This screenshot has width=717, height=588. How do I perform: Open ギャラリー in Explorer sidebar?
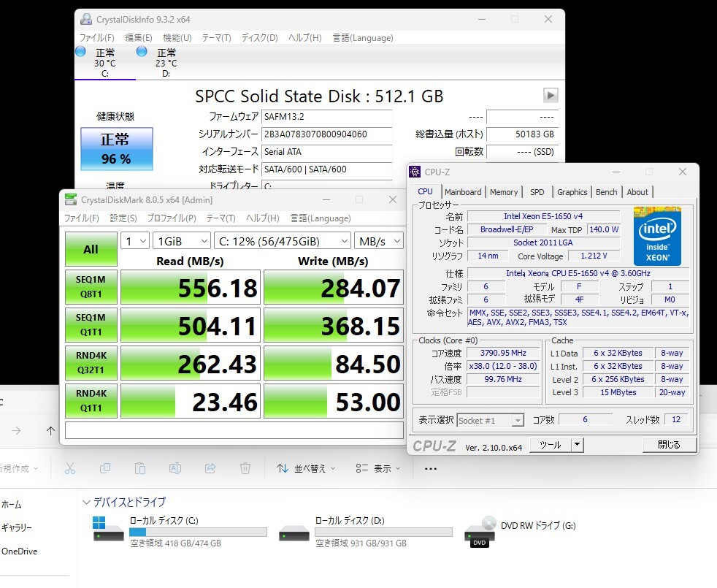click(x=17, y=527)
